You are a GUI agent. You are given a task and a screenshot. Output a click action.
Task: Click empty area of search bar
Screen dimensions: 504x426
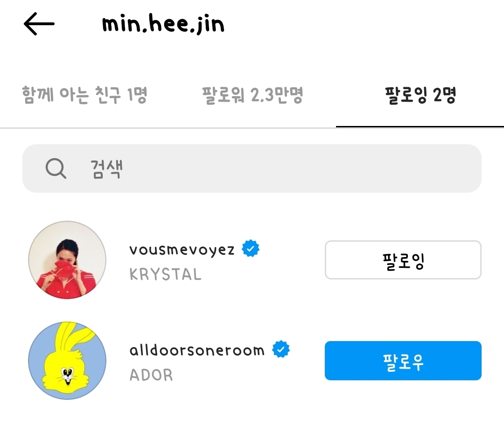(302, 168)
